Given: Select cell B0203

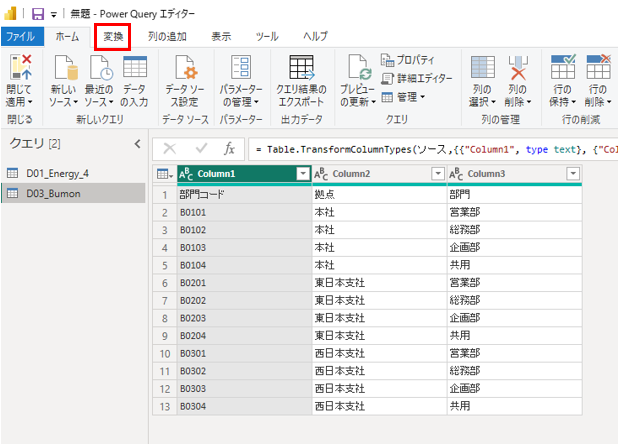Looking at the screenshot, I should click(x=244, y=318).
